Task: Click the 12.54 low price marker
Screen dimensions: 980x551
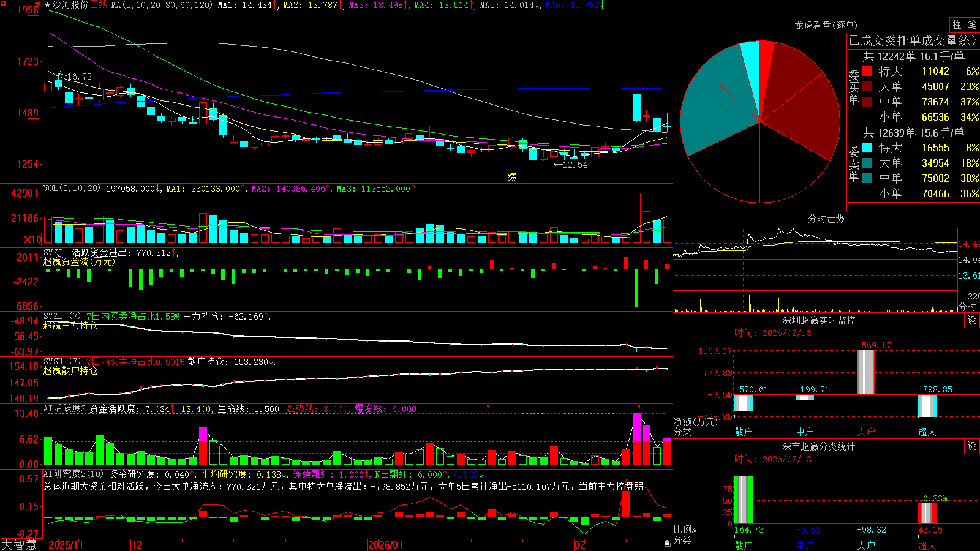Action: [x=575, y=165]
